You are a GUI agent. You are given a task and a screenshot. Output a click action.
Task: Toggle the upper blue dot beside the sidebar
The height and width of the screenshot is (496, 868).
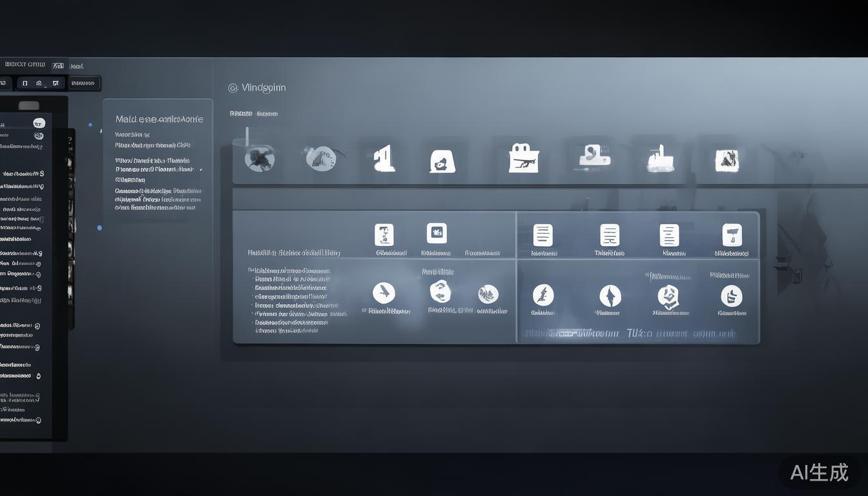[90, 125]
